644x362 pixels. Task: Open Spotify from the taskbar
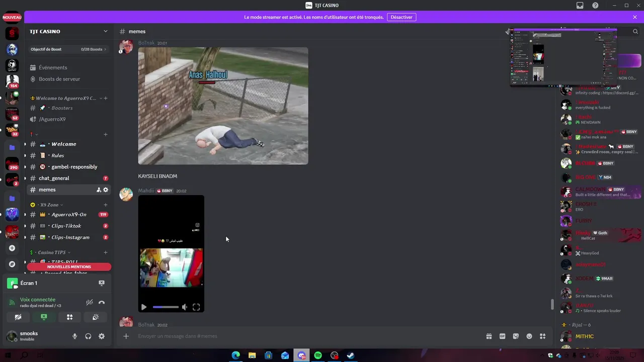(318, 355)
